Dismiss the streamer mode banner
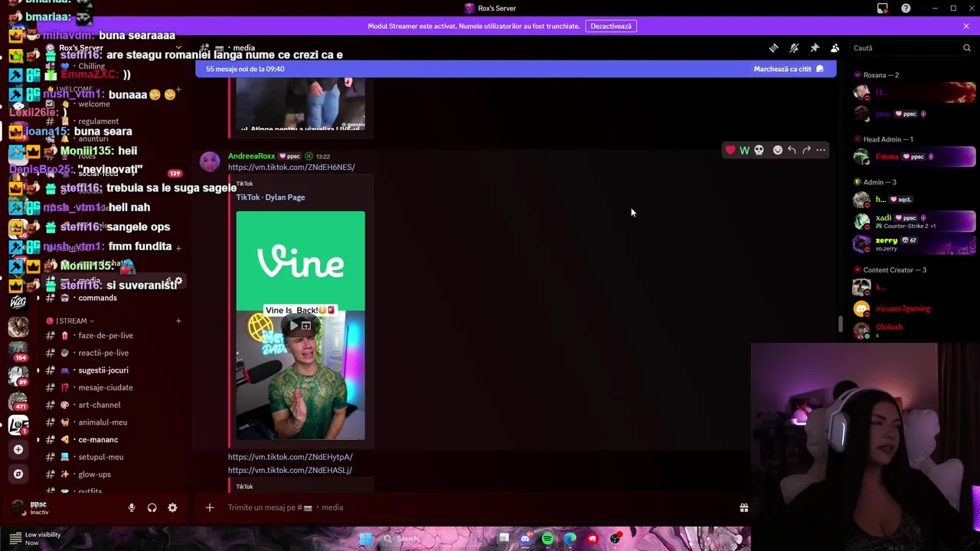The image size is (980, 551). pos(966,26)
